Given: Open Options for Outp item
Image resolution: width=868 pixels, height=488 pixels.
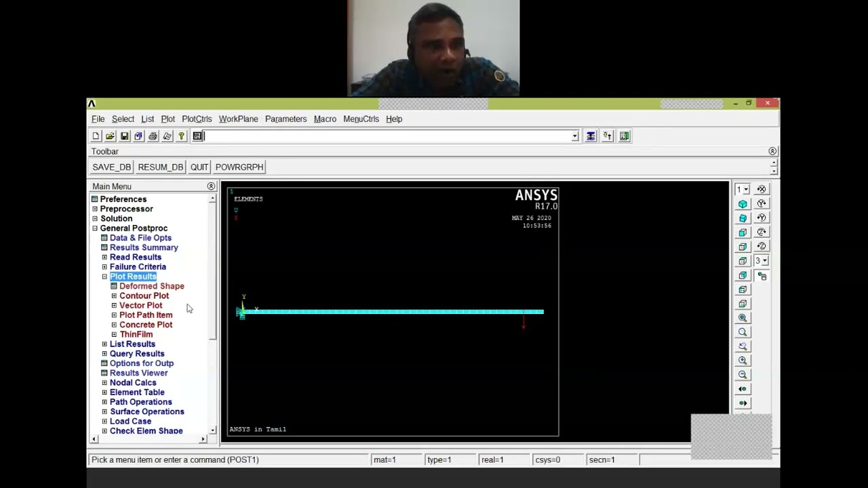Looking at the screenshot, I should pyautogui.click(x=142, y=363).
